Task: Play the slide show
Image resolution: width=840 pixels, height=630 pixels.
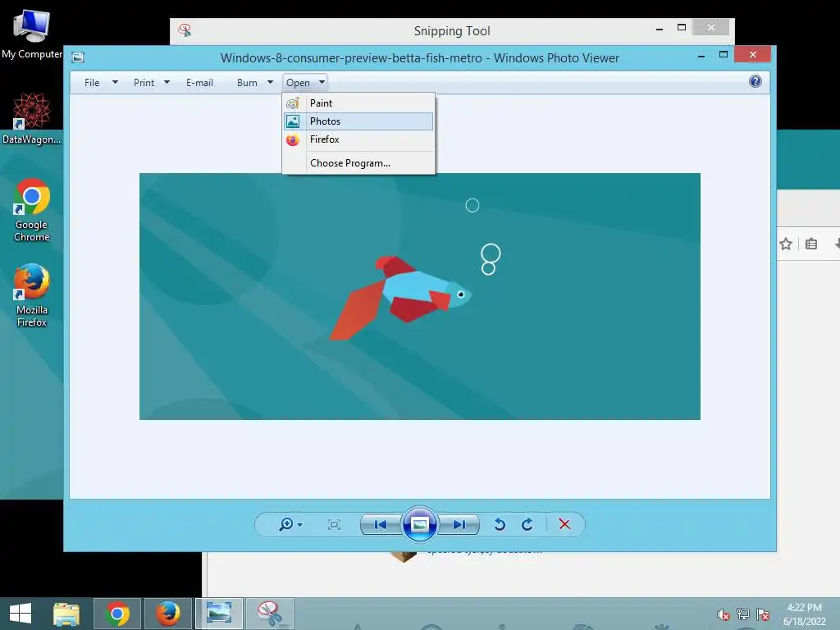Action: 419,524
